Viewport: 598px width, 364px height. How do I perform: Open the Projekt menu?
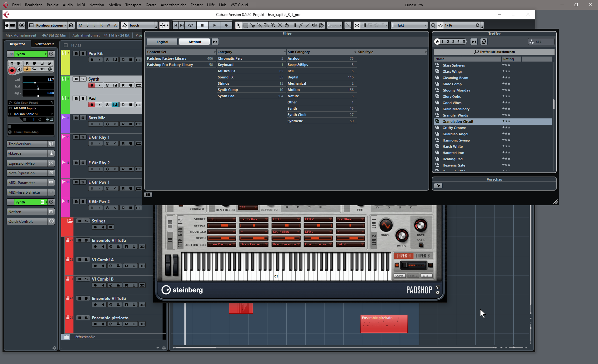coord(53,5)
